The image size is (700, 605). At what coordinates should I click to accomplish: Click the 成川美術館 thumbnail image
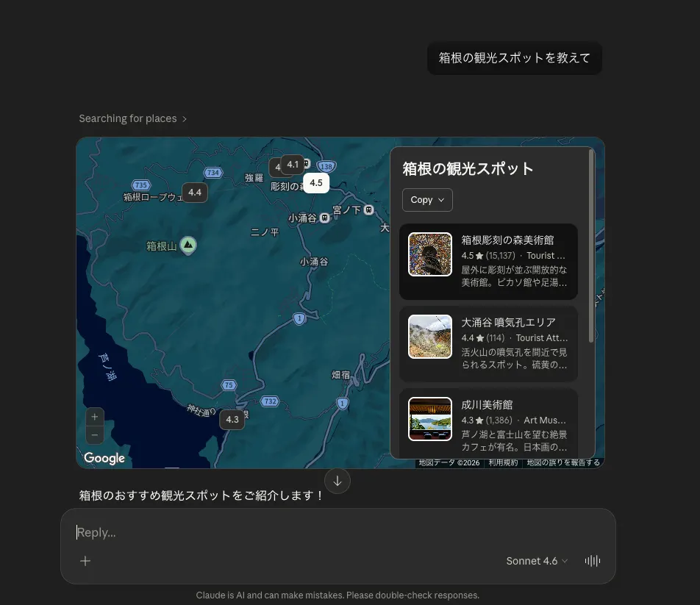point(430,419)
